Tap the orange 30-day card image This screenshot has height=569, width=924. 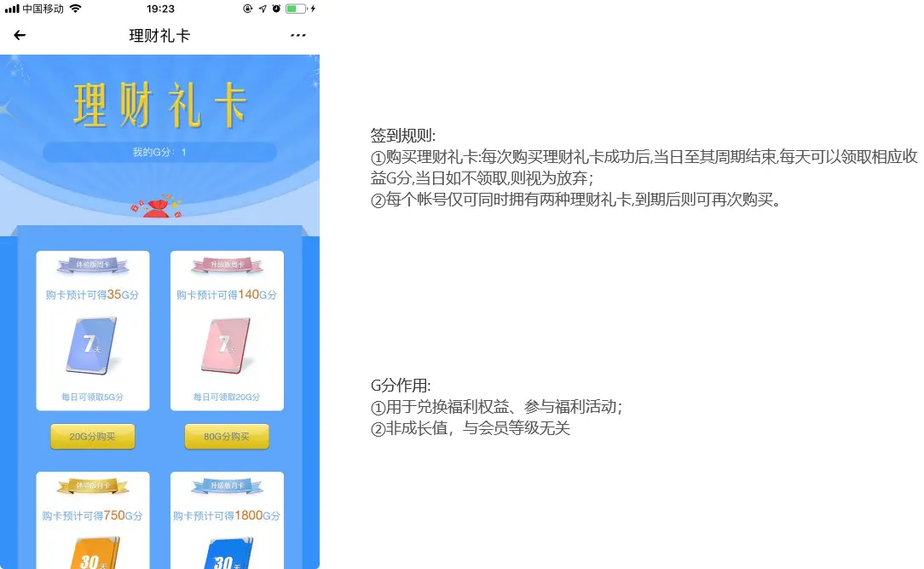(95, 553)
